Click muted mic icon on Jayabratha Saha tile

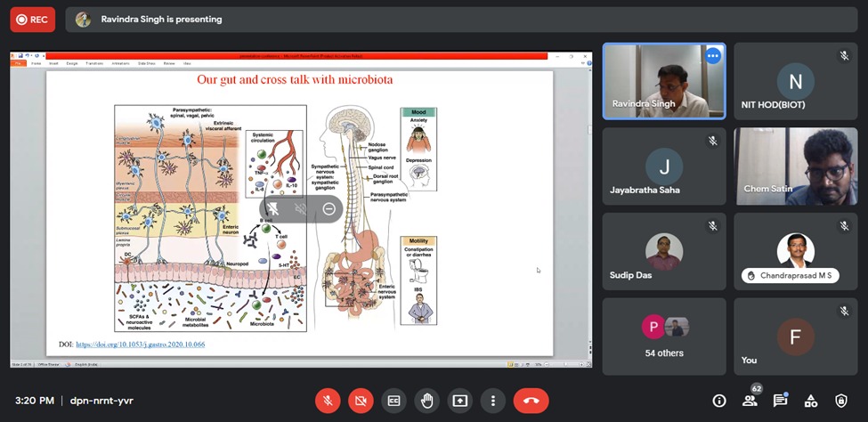click(712, 141)
